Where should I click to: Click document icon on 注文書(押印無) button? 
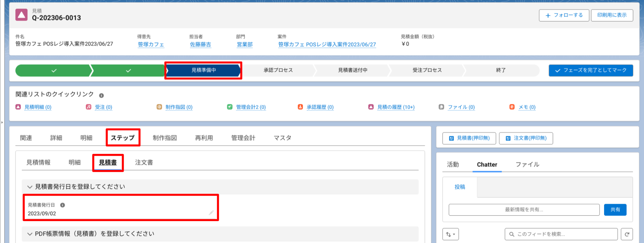tap(508, 138)
